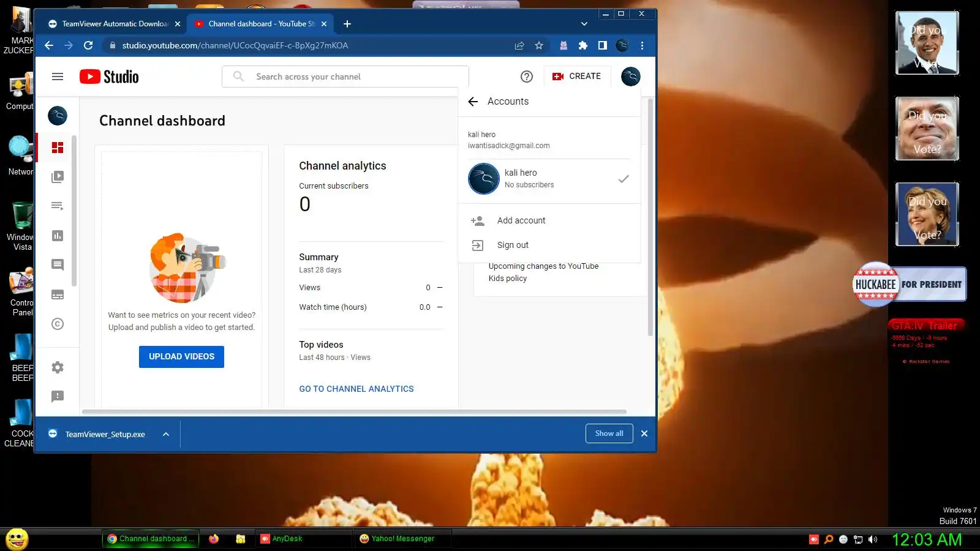The height and width of the screenshot is (551, 980).
Task: Click the Send feedback icon in the sidebar
Action: tap(58, 397)
